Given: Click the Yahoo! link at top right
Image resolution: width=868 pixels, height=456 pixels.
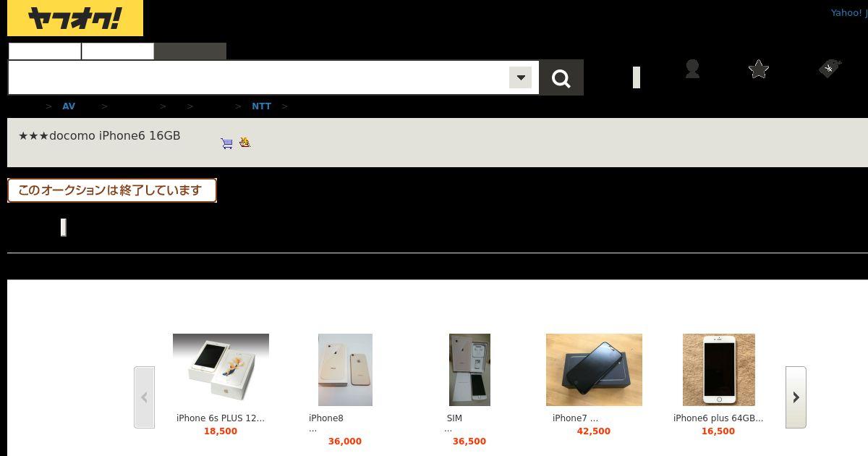Looking at the screenshot, I should [x=846, y=12].
